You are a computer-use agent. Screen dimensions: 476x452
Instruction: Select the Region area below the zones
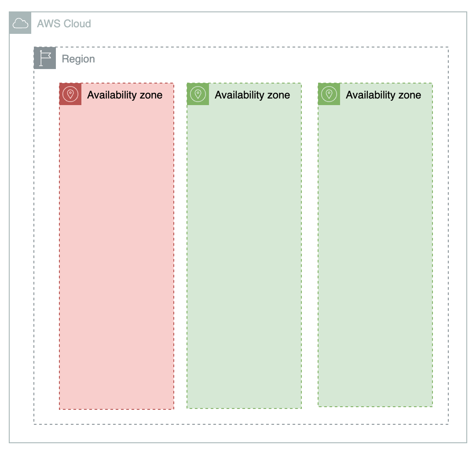(x=241, y=417)
